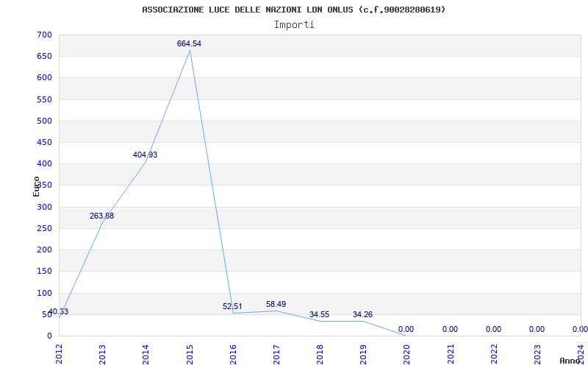The image size is (588, 368).
Task: Select year 2020 on the x-axis
Action: click(x=407, y=354)
